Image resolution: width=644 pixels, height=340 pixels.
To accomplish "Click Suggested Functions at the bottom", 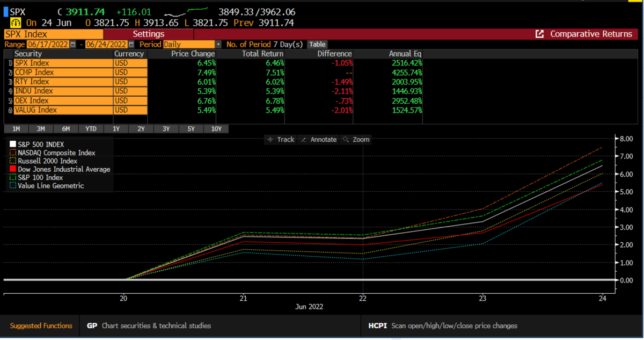I will (41, 325).
